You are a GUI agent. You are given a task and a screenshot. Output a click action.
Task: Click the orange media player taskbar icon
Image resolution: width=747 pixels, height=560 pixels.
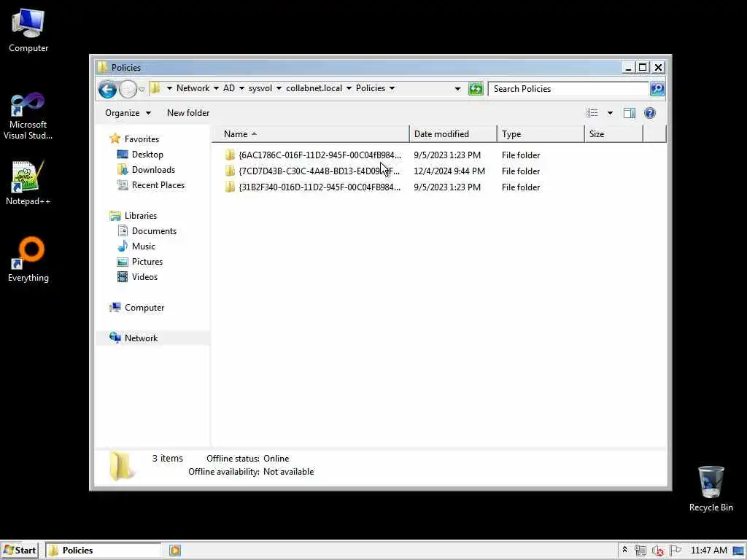175,551
